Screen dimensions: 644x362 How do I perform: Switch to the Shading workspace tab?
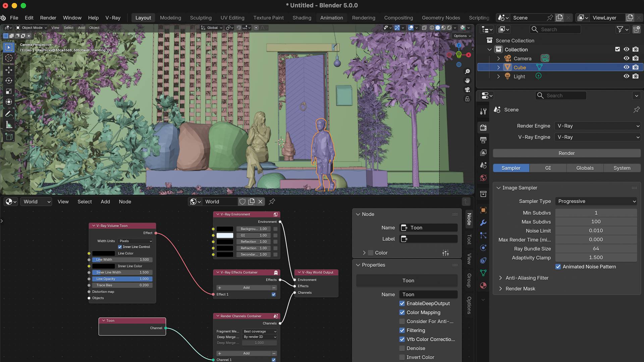302,18
